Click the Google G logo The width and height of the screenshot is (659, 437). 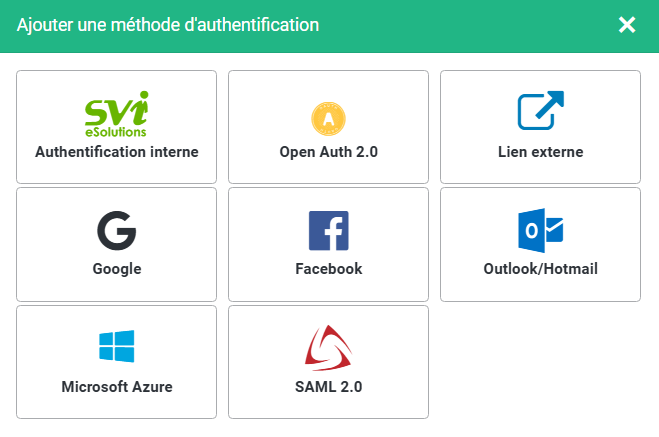(116, 231)
